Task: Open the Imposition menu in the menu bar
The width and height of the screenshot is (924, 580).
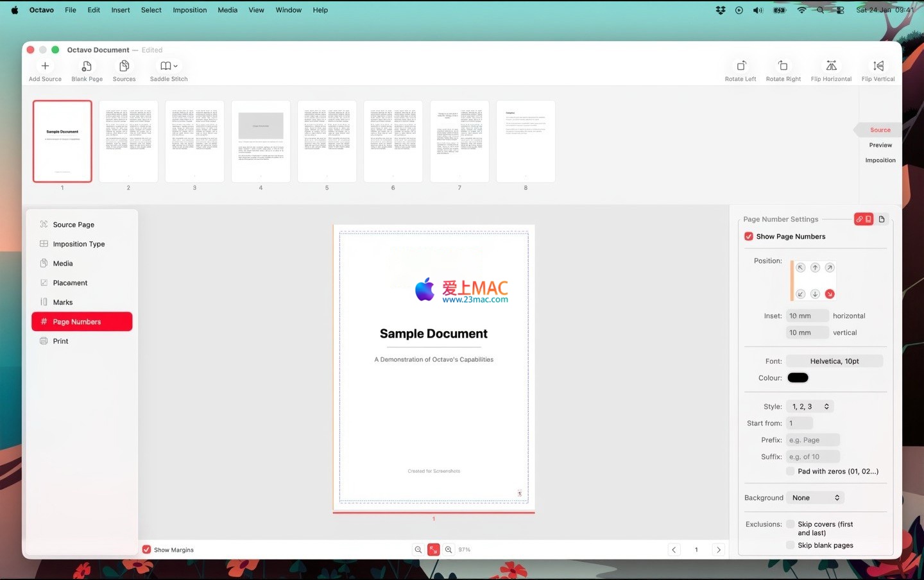Action: pyautogui.click(x=189, y=10)
